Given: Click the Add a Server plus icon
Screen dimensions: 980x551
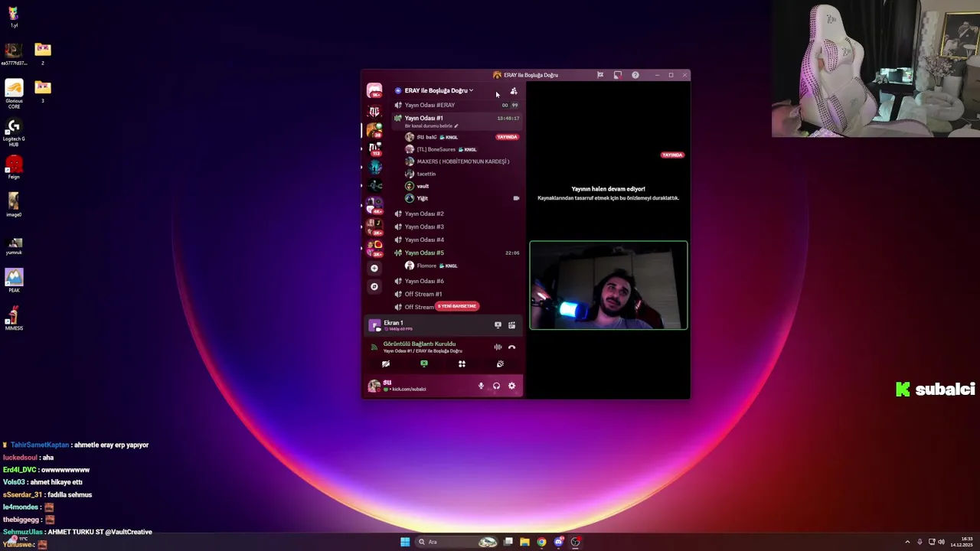Looking at the screenshot, I should 374,268.
